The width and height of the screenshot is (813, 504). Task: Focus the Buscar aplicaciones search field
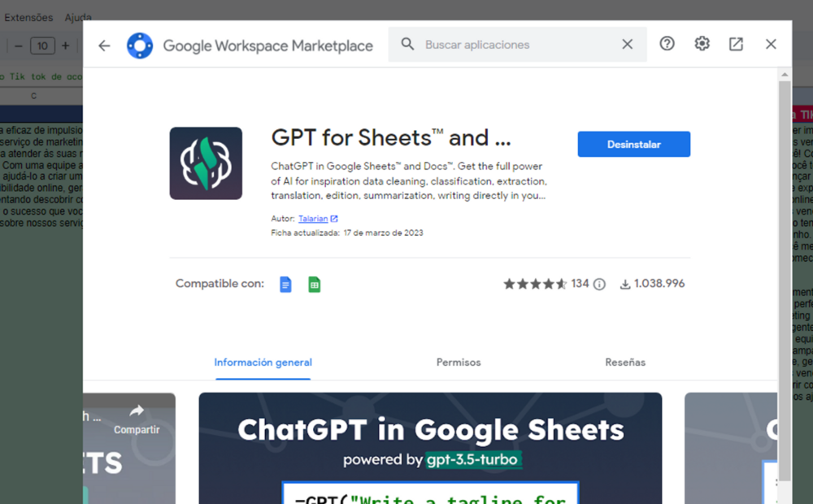pyautogui.click(x=519, y=45)
